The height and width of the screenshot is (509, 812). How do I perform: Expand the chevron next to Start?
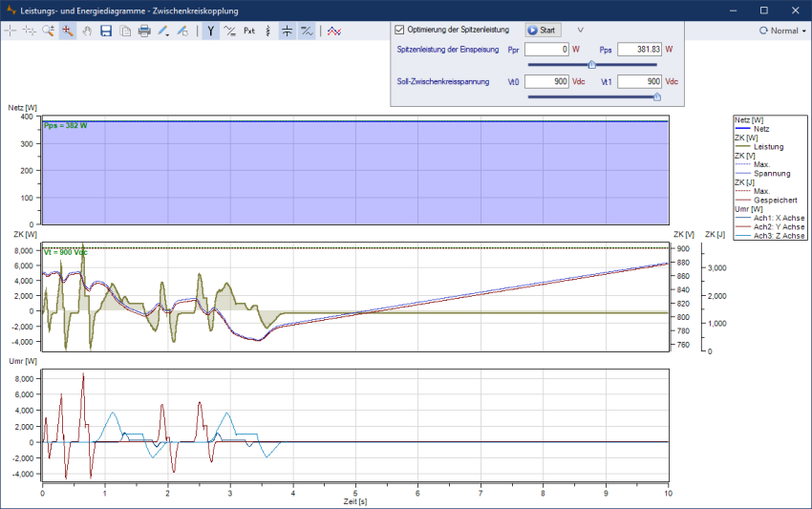pyautogui.click(x=580, y=30)
